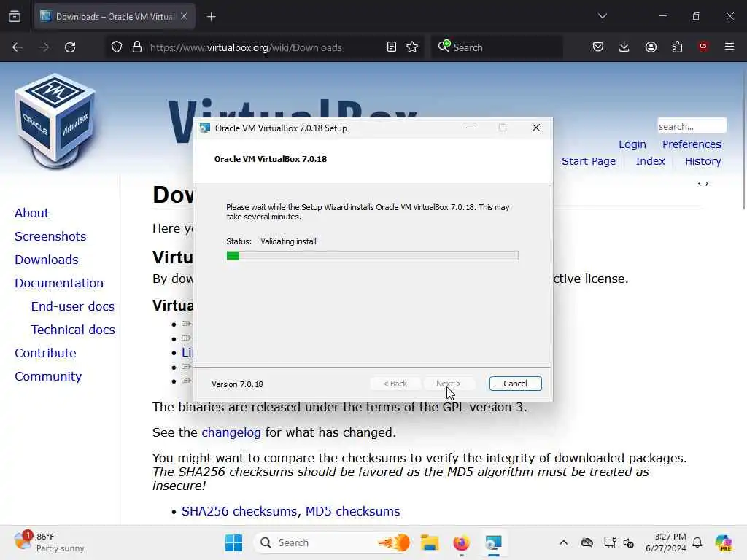747x560 pixels.
Task: Click the Firefox Search box
Action: pyautogui.click(x=496, y=47)
